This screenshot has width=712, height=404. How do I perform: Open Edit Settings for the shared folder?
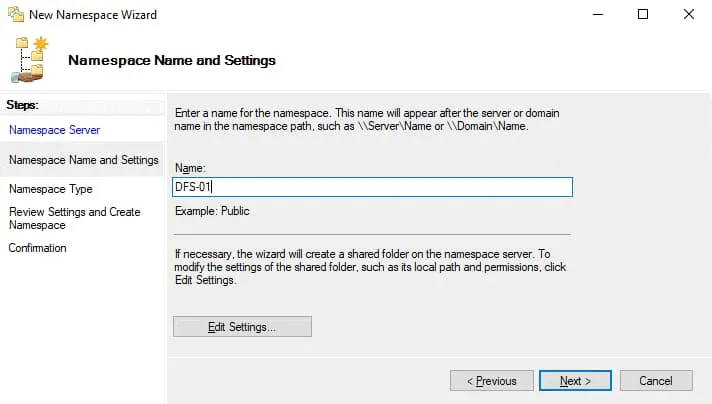point(242,327)
